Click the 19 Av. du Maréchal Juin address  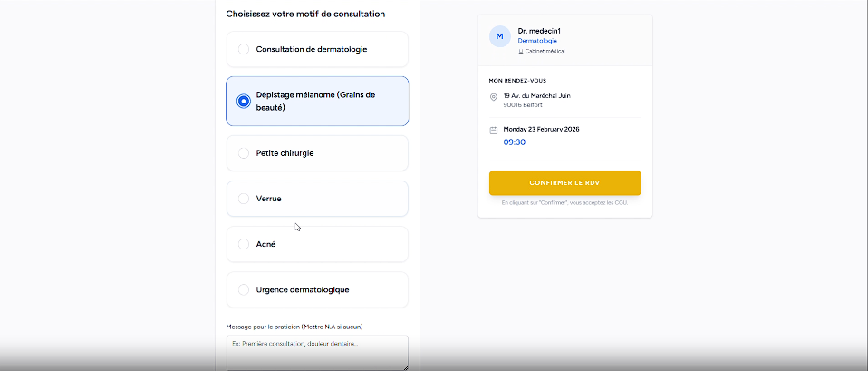(536, 95)
